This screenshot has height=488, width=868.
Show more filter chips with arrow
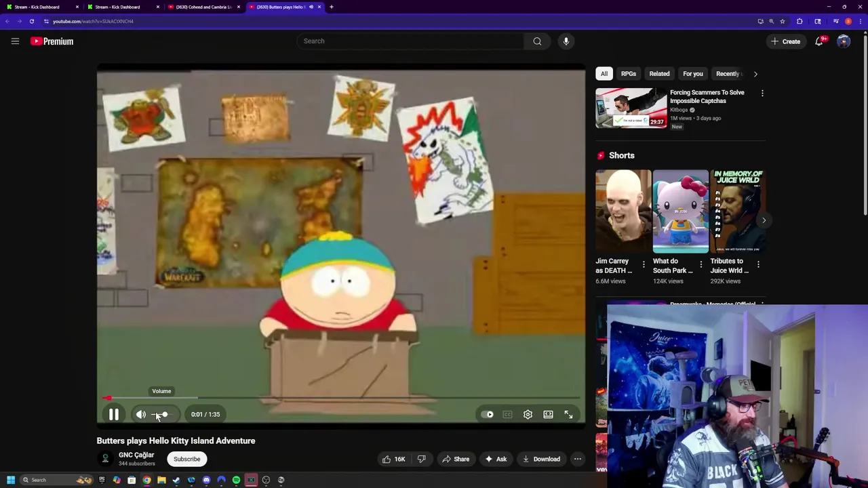755,74
